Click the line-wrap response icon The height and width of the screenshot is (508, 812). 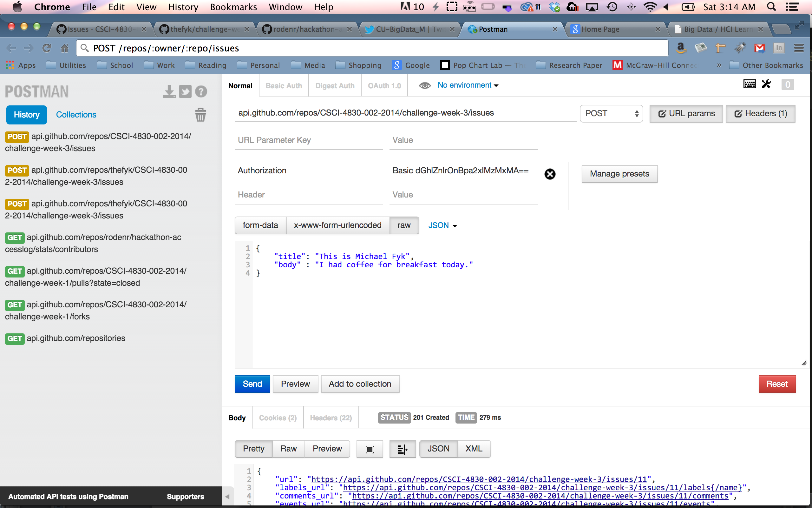pyautogui.click(x=402, y=449)
